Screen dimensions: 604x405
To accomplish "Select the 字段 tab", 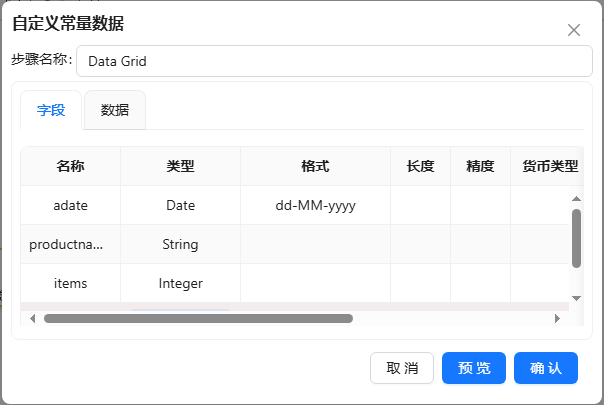I will tap(51, 110).
